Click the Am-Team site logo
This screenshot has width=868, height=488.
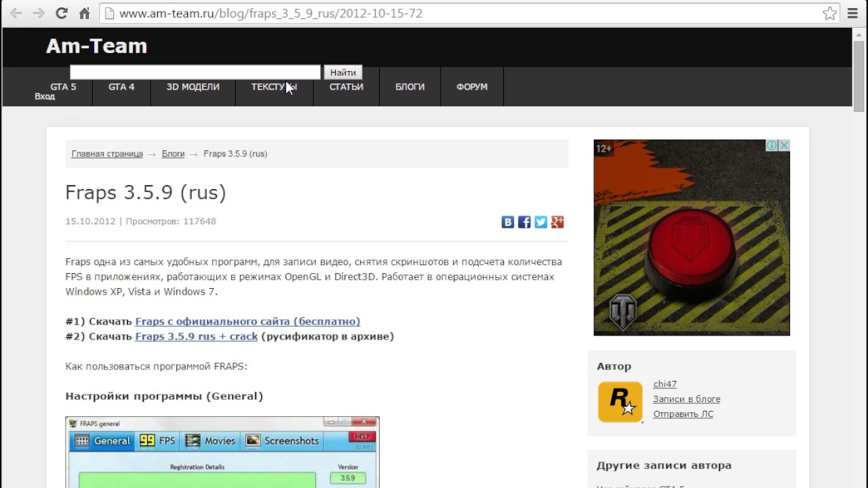(x=96, y=46)
